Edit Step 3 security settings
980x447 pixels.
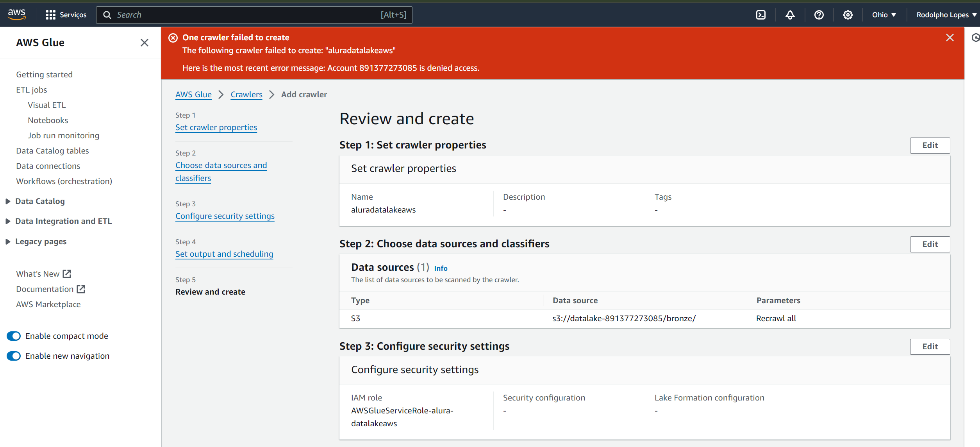coord(930,347)
